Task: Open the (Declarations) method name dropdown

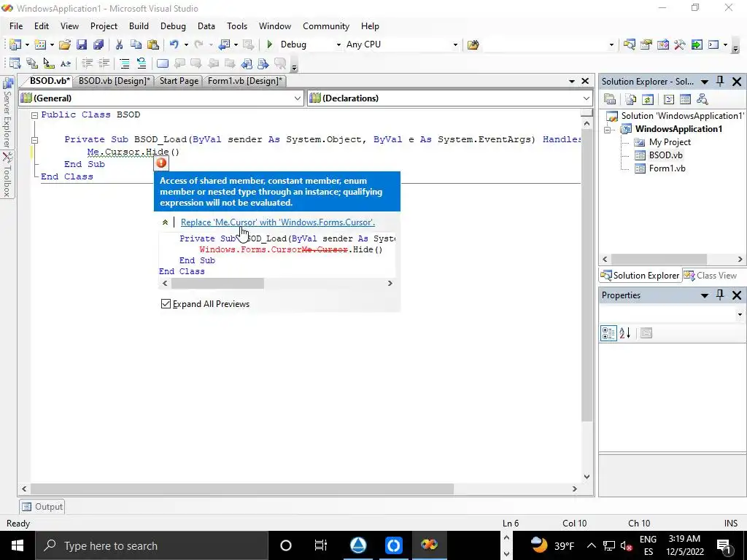Action: pos(586,98)
